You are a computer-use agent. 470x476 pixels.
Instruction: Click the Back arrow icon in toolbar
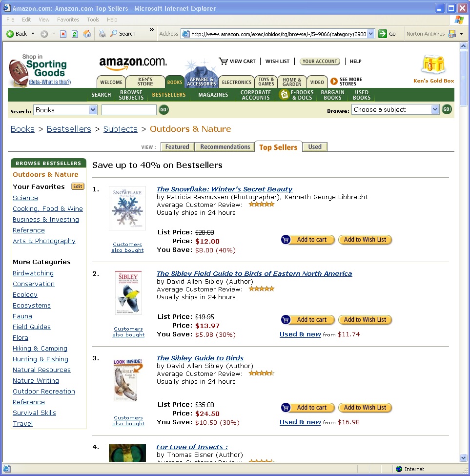(x=10, y=34)
